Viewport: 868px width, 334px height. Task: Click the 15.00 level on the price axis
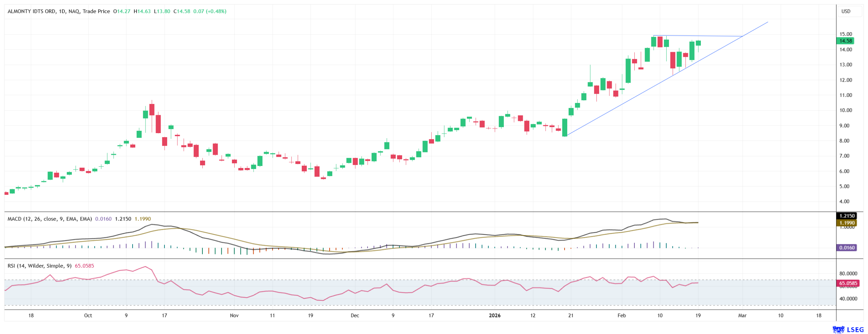coord(845,34)
